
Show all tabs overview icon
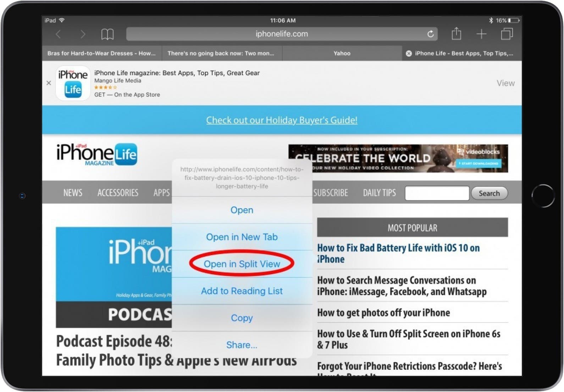coord(507,34)
